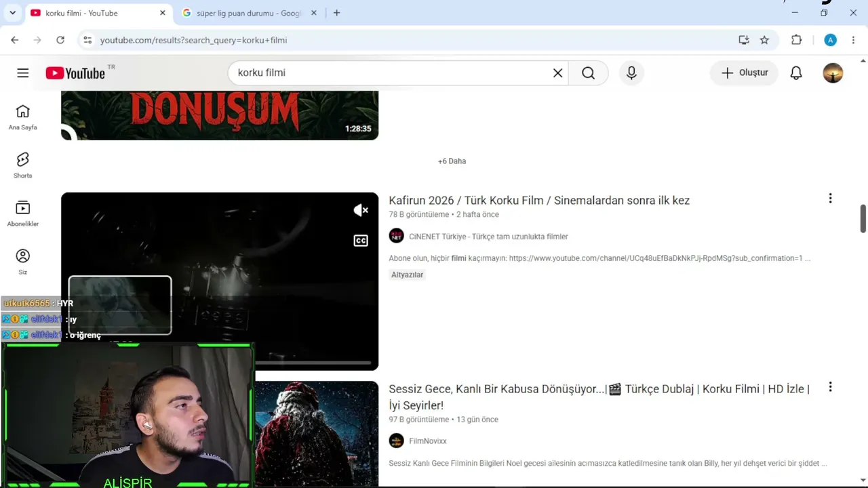Install YouTube app from address bar
The image size is (868, 488).
coord(744,40)
